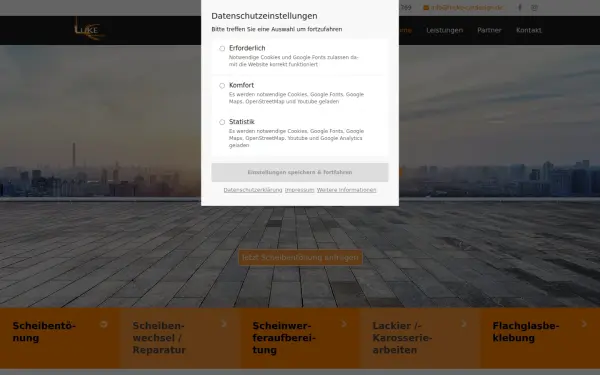600x375 pixels.
Task: Click chevron on Lackier /- Karosseriearbeiten tile
Action: [x=464, y=324]
